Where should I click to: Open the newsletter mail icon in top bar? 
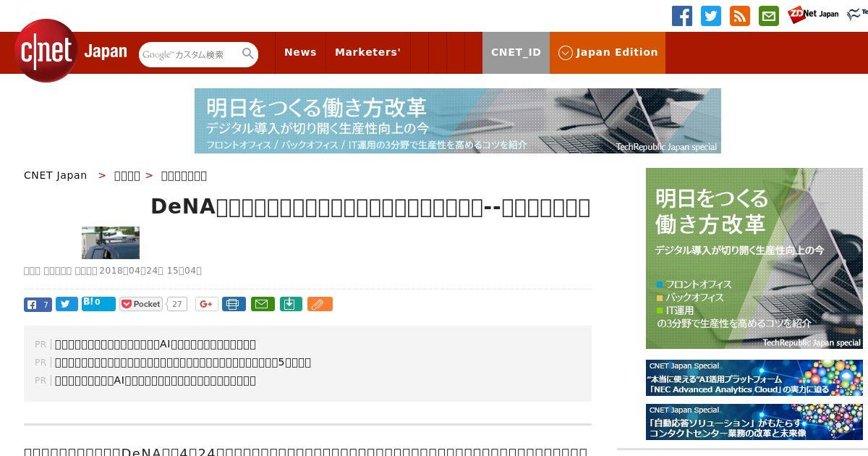coord(769,16)
